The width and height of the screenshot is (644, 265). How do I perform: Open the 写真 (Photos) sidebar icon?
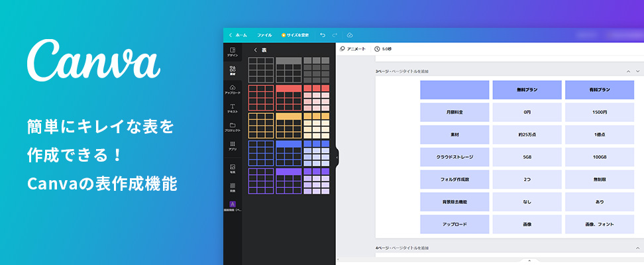coord(233,169)
